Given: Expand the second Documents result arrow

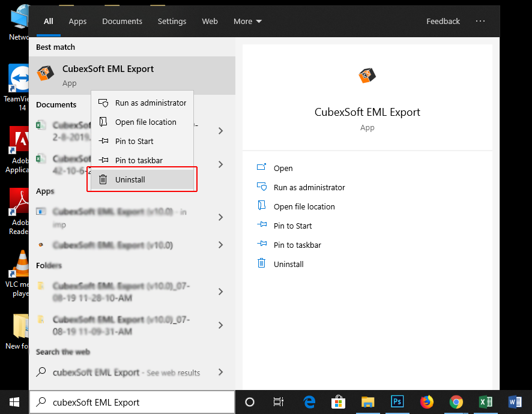Looking at the screenshot, I should [x=221, y=164].
